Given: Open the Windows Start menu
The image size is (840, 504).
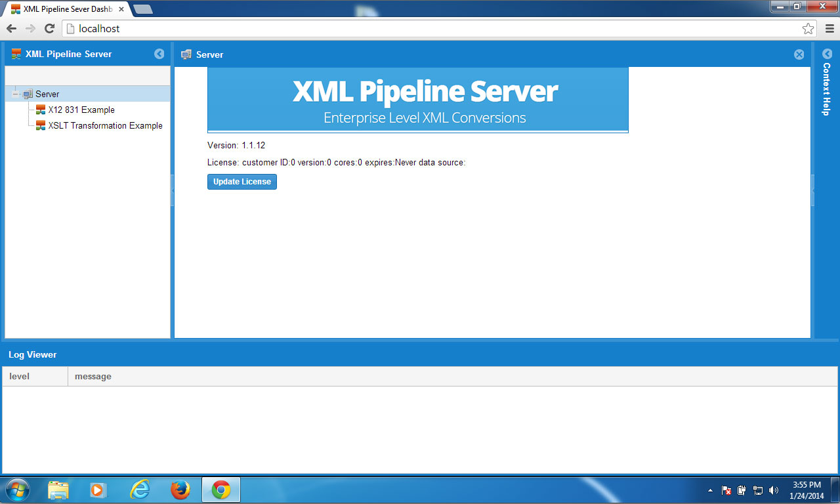Looking at the screenshot, I should pos(18,490).
